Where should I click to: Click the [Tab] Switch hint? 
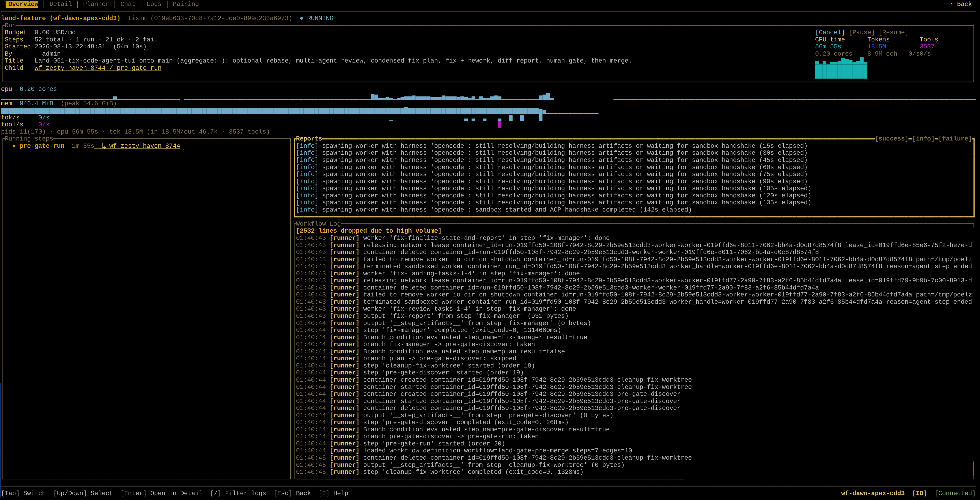click(x=23, y=493)
